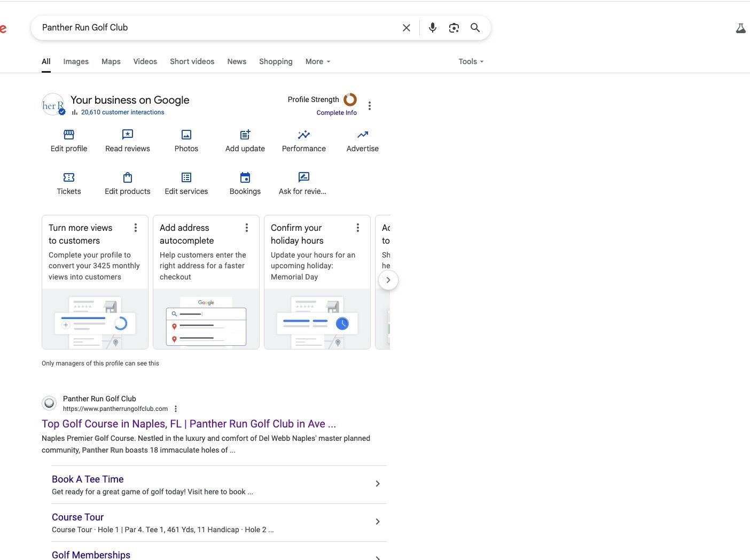Open options on Turn more views card
Viewport: 750px width, 560px height.
[x=136, y=228]
